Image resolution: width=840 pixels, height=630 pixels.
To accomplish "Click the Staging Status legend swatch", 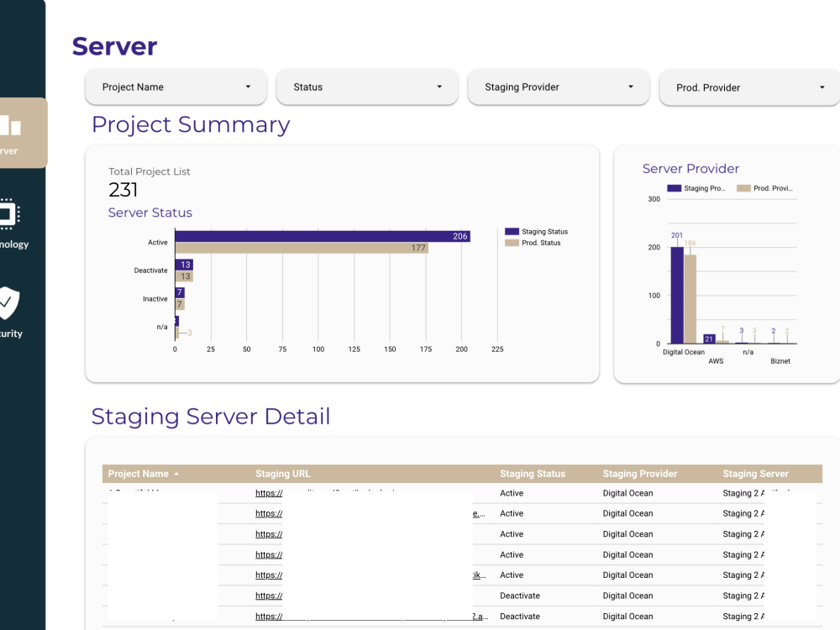I will pos(512,232).
